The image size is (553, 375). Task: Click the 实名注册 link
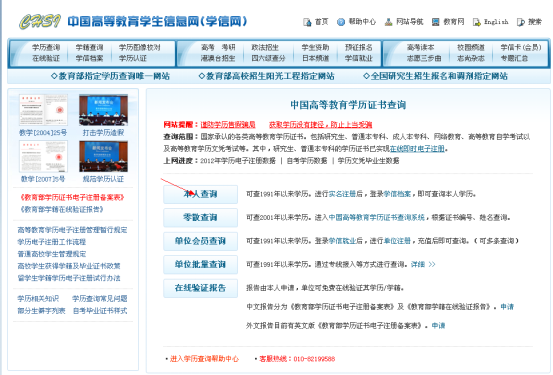(342, 194)
